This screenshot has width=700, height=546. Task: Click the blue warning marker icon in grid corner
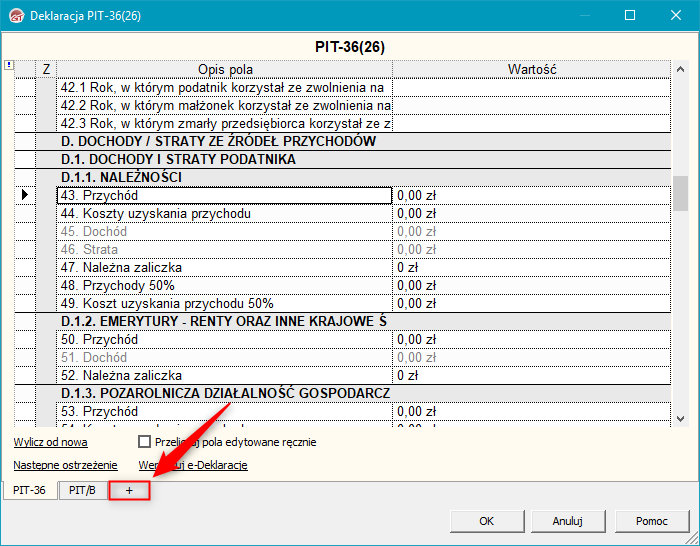point(9,65)
